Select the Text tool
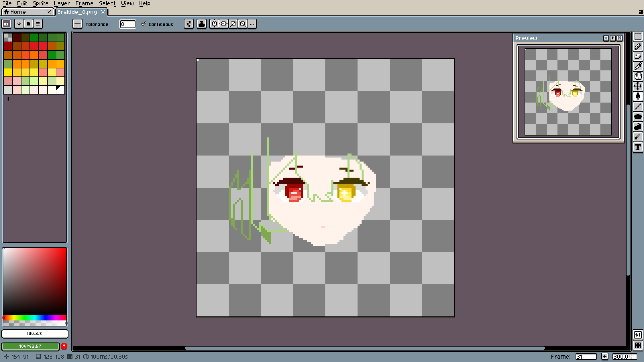Image resolution: width=644 pixels, height=362 pixels. tap(638, 147)
